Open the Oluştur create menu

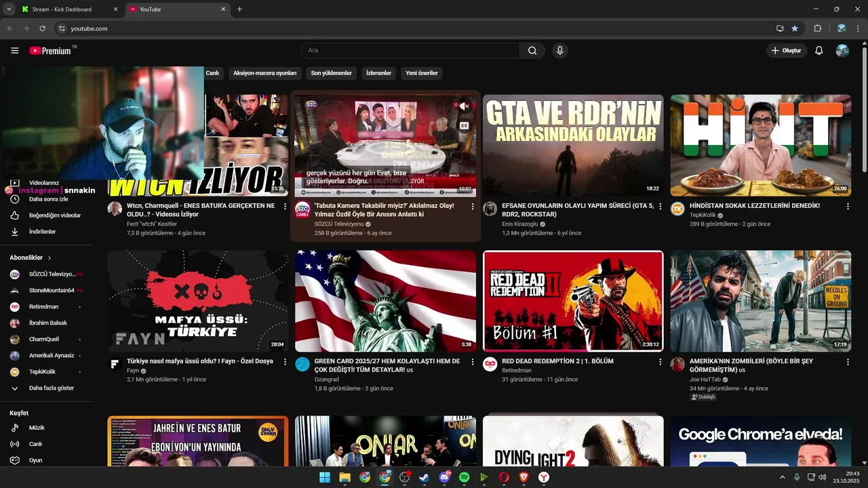[x=787, y=51]
